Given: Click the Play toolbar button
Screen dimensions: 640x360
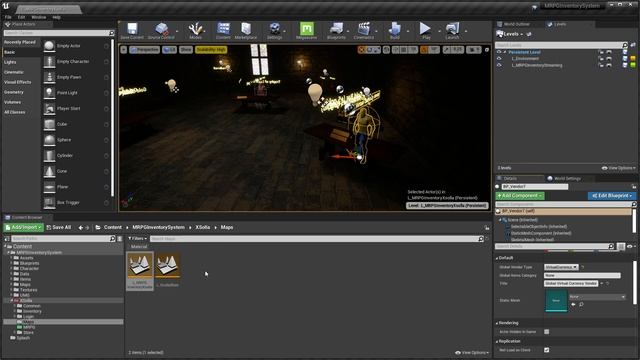Looking at the screenshot, I should [x=426, y=31].
